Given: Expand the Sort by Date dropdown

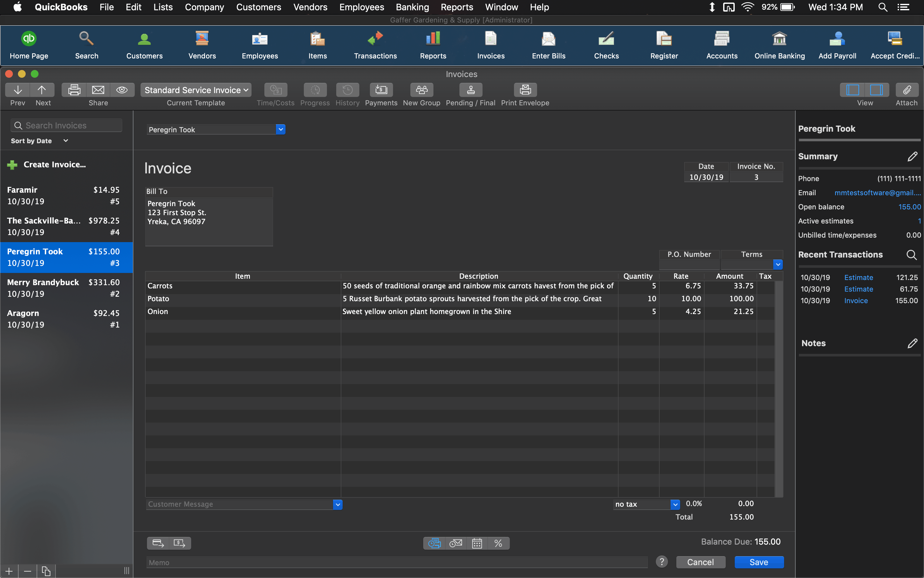Looking at the screenshot, I should [39, 141].
